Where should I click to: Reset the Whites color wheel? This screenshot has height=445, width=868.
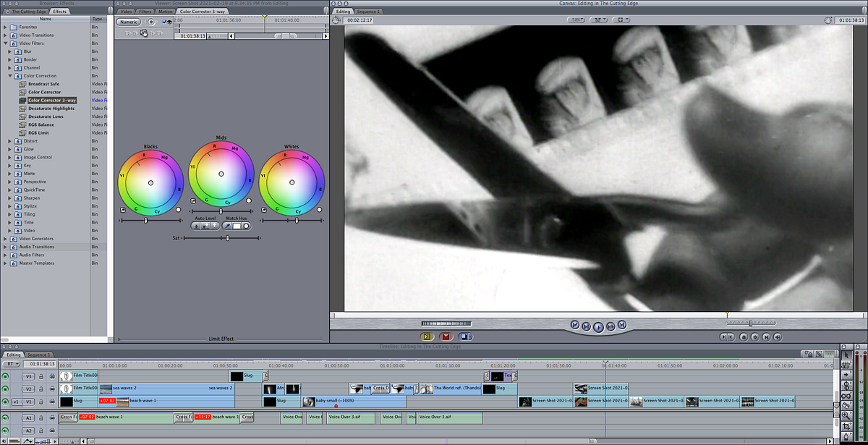[319, 210]
